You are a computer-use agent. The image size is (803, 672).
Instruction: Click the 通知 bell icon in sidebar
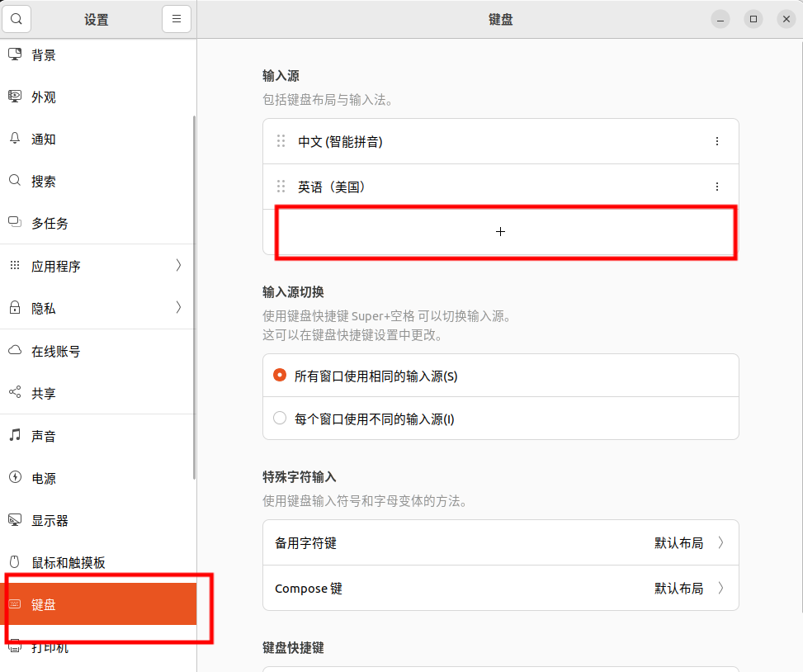tap(15, 139)
